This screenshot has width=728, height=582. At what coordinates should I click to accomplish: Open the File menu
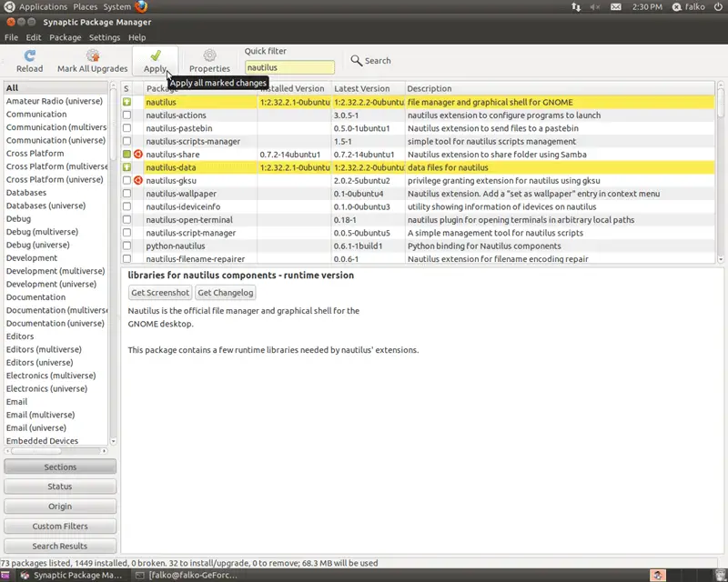tap(11, 37)
